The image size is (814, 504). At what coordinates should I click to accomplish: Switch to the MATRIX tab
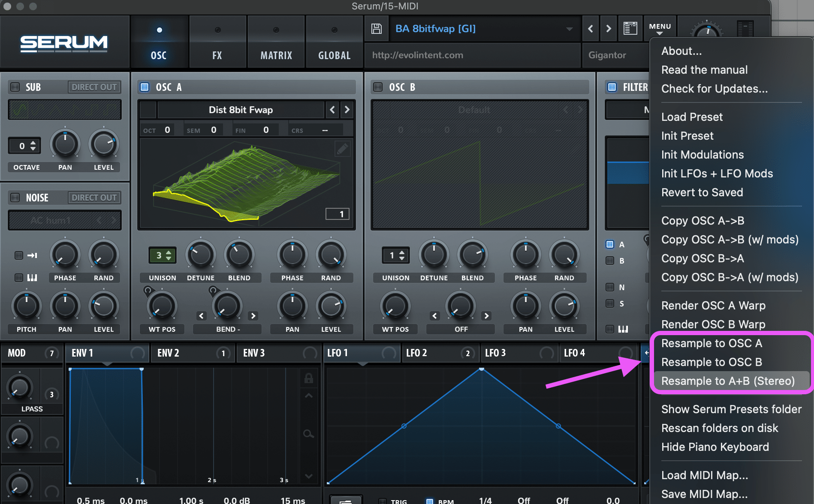point(276,42)
